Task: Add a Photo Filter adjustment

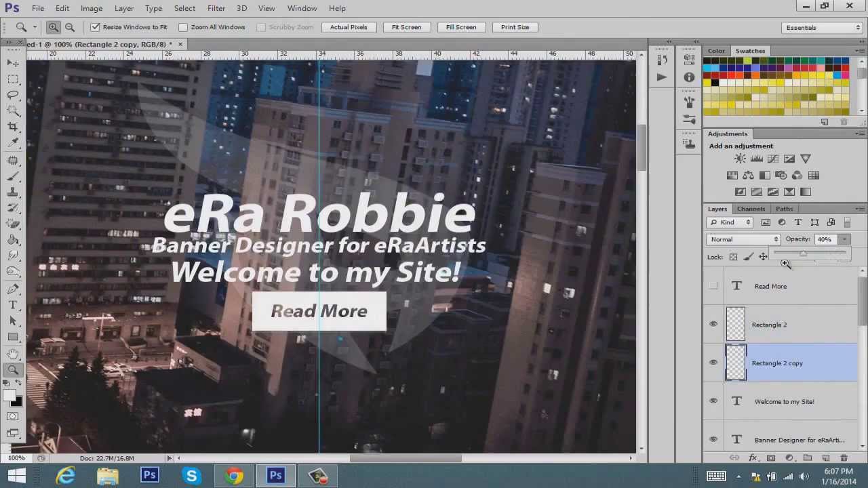Action: click(x=781, y=176)
